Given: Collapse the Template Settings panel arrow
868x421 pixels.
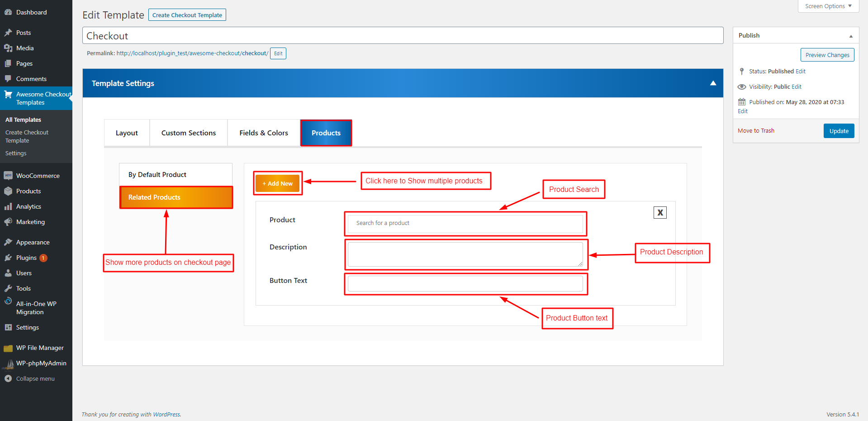Looking at the screenshot, I should (x=713, y=83).
